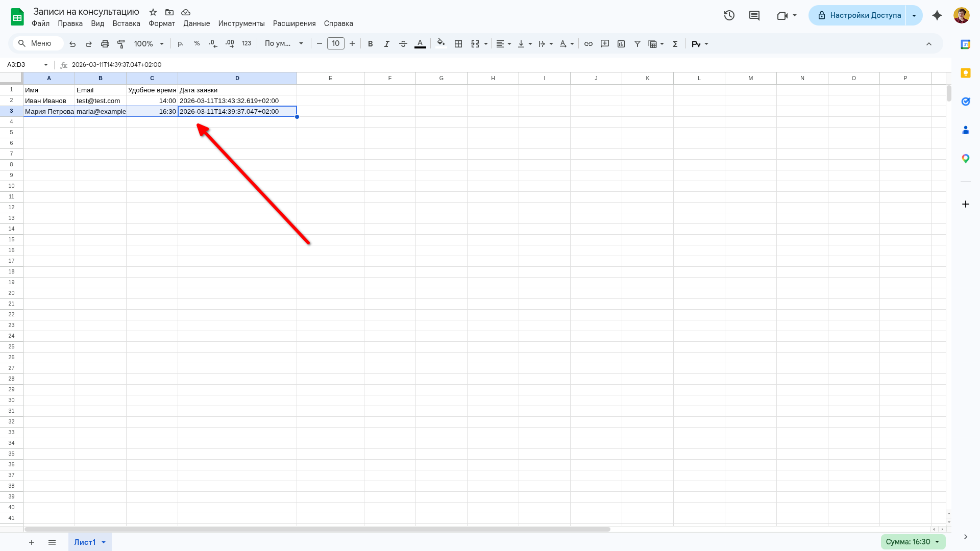Activate the Paint format roller icon
Viewport: 980px width, 551px height.
pyautogui.click(x=121, y=44)
